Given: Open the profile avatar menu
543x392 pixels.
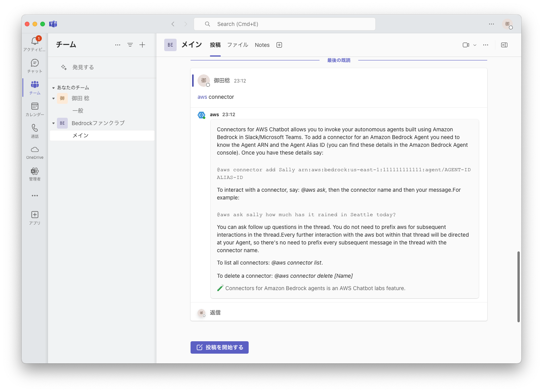Looking at the screenshot, I should 507,24.
